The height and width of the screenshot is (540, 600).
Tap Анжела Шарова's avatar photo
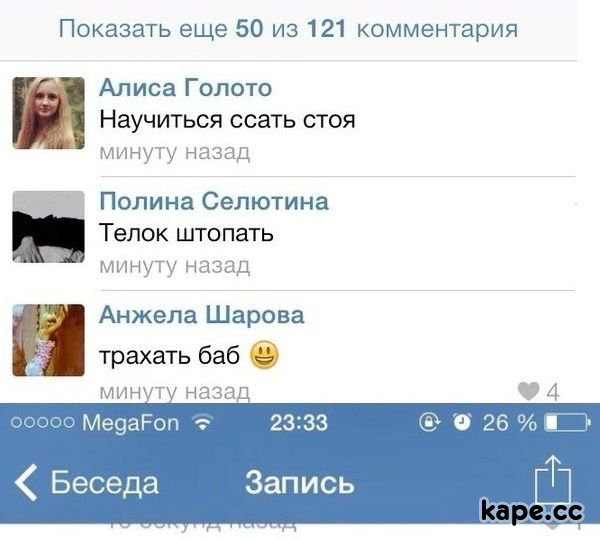click(x=49, y=340)
